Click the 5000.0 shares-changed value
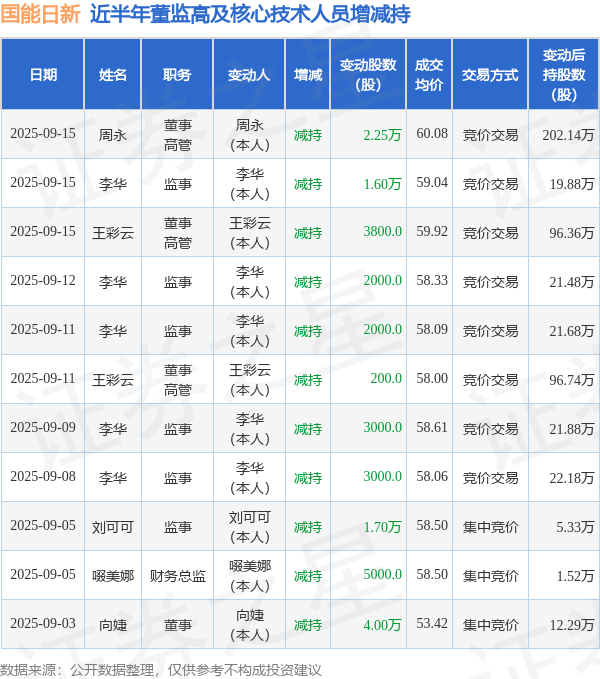This screenshot has height=679, width=600. 382,574
